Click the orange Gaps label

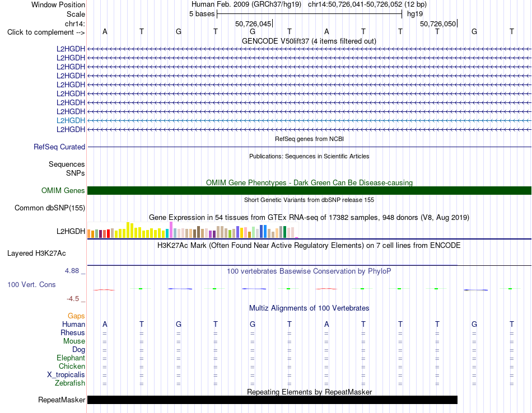[x=76, y=316]
